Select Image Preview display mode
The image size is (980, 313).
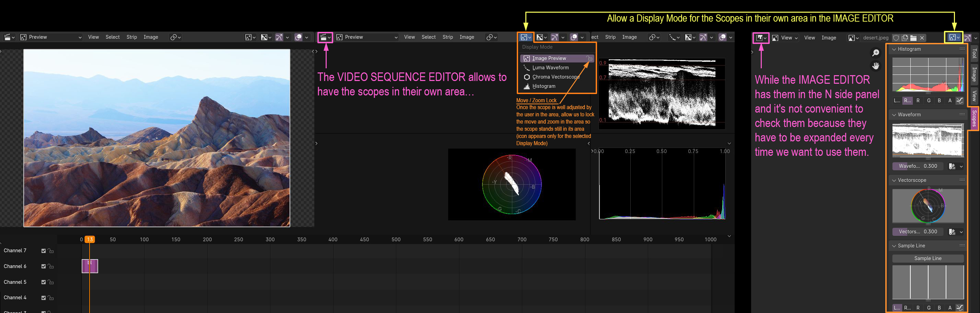[x=557, y=58]
